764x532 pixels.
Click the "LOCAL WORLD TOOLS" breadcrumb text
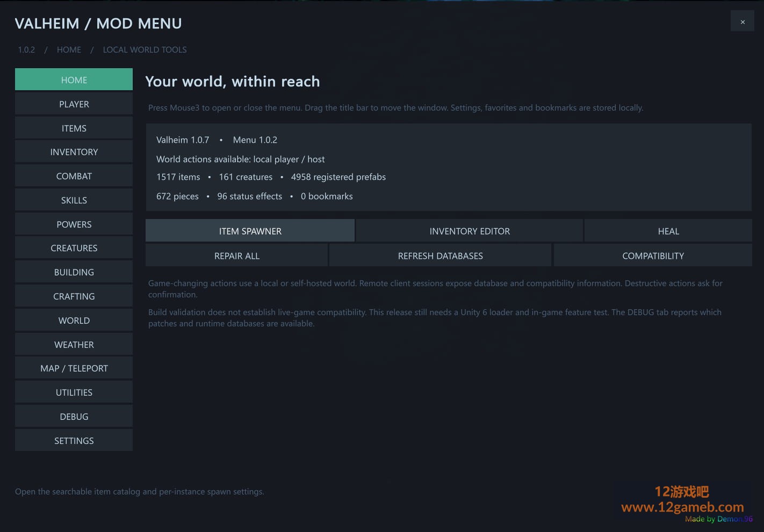tap(145, 50)
